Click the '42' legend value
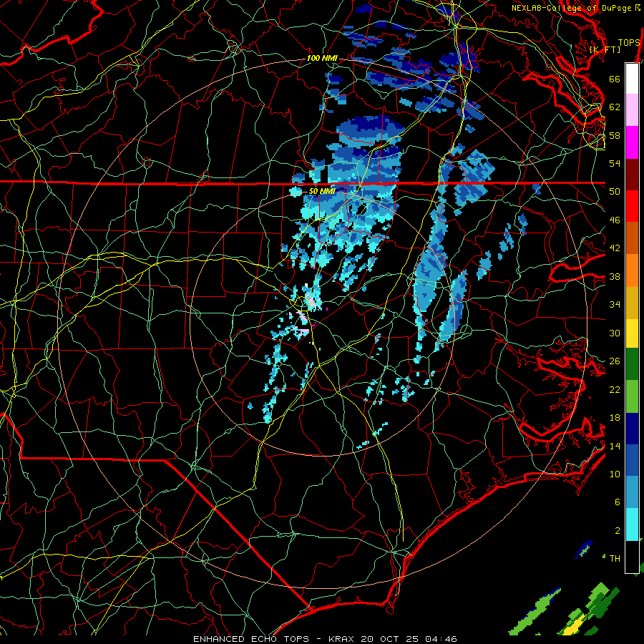Image resolution: width=644 pixels, height=644 pixels. [x=615, y=248]
